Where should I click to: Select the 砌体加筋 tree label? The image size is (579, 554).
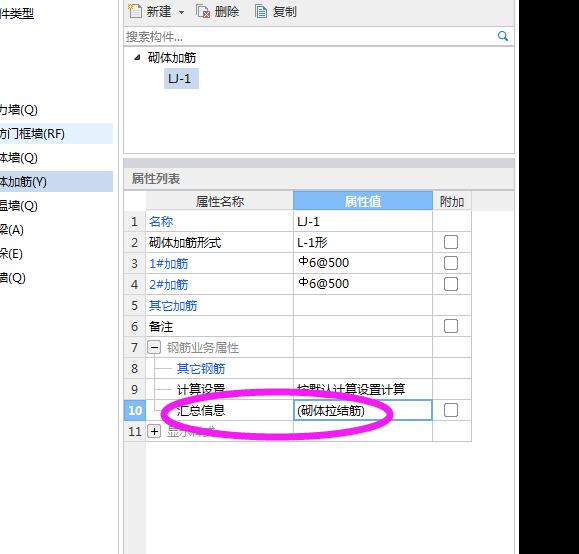pos(172,57)
